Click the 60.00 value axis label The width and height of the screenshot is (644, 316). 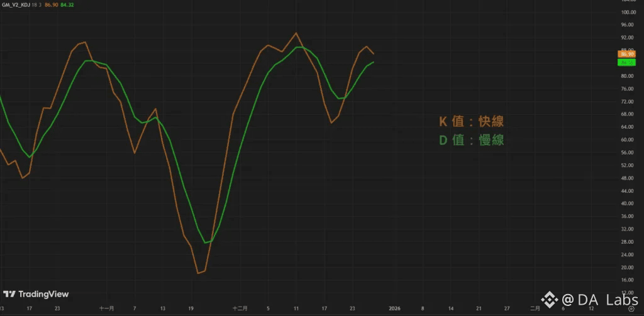tap(628, 139)
